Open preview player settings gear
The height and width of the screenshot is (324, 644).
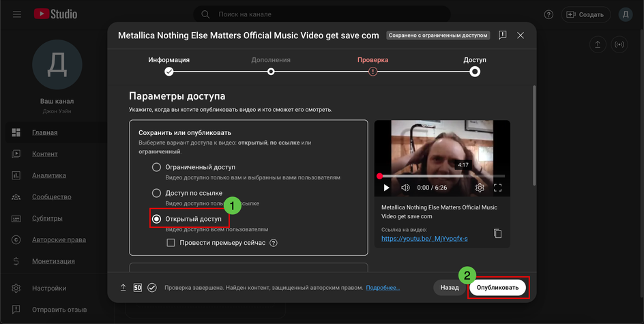click(x=480, y=188)
